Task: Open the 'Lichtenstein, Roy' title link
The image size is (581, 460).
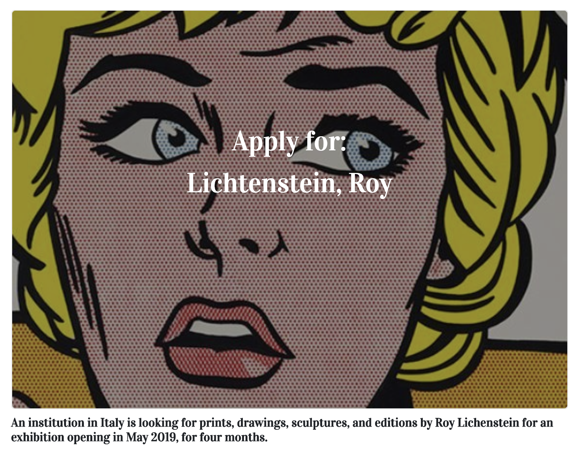Action: click(289, 184)
